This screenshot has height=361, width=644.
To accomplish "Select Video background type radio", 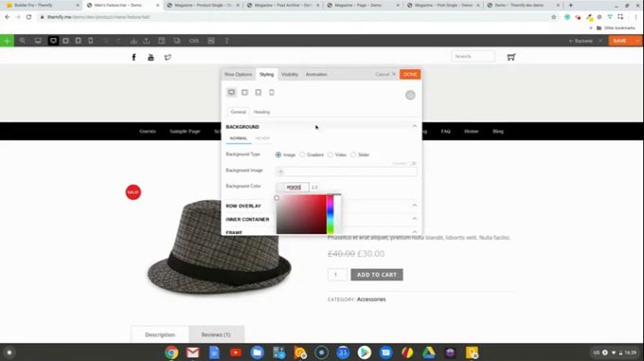I will coord(331,154).
